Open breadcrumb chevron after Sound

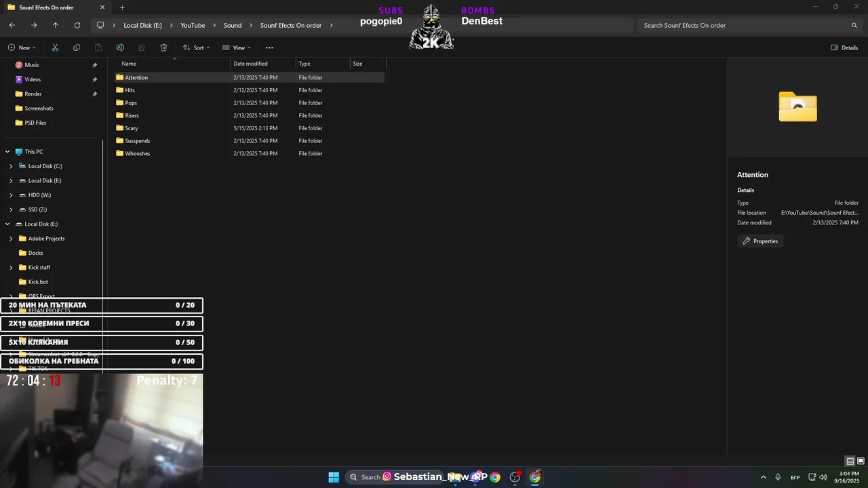coord(250,25)
